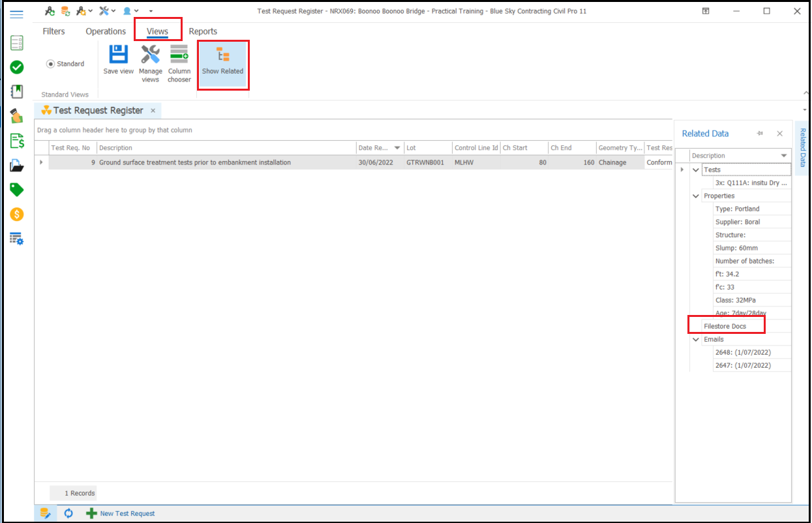Viewport: 812px width, 523px height.
Task: Select the Standard view radio button
Action: pyautogui.click(x=50, y=64)
